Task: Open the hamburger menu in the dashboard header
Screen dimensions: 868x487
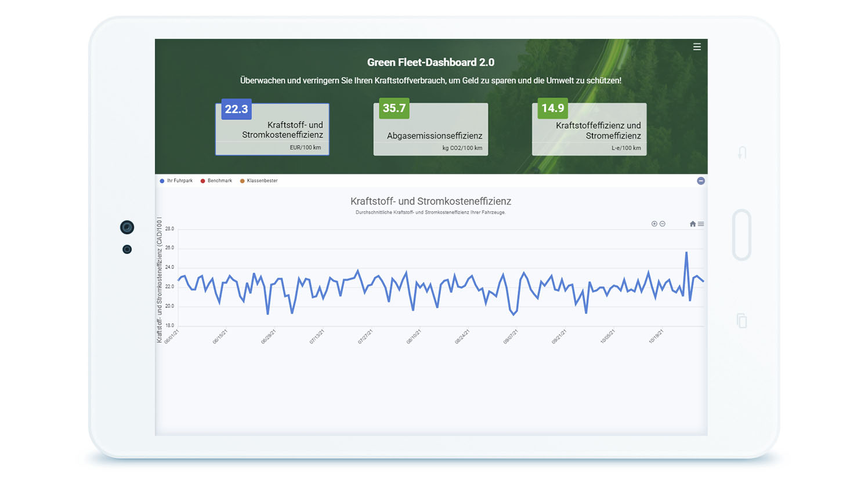Action: [x=697, y=47]
